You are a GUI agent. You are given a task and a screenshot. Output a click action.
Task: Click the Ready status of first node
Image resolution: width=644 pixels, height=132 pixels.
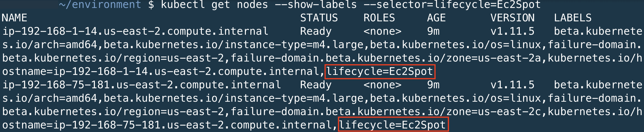316,31
